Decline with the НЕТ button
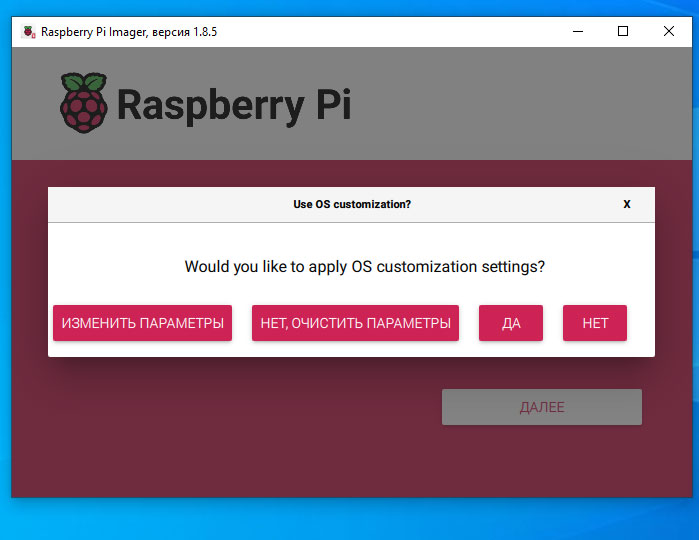 [595, 323]
